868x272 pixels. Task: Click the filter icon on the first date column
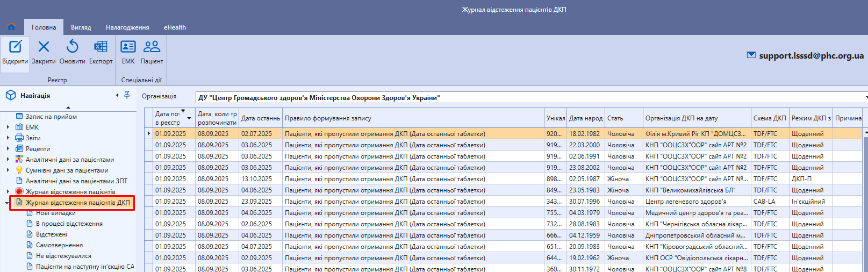click(x=183, y=112)
